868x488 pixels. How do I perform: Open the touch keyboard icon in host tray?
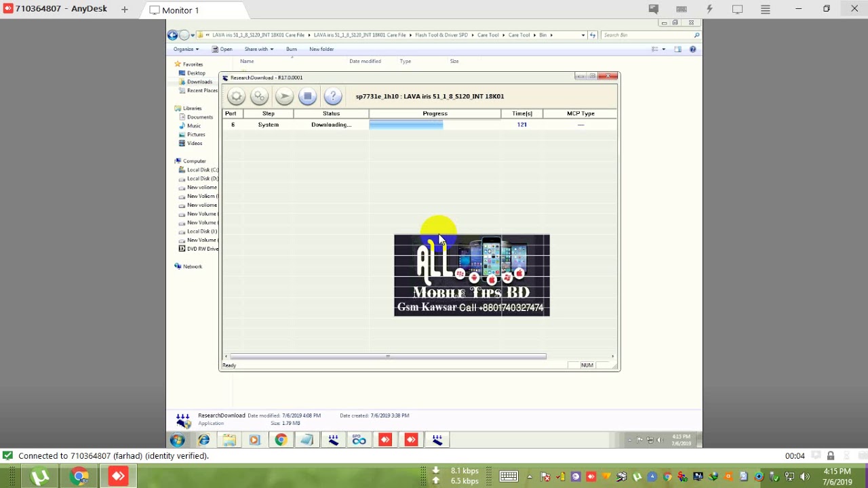point(509,476)
